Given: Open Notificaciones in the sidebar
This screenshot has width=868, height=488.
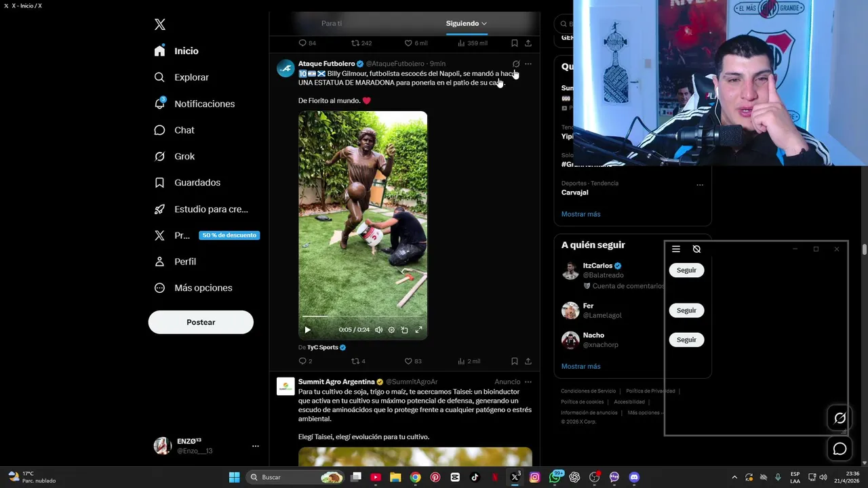Looking at the screenshot, I should point(194,104).
